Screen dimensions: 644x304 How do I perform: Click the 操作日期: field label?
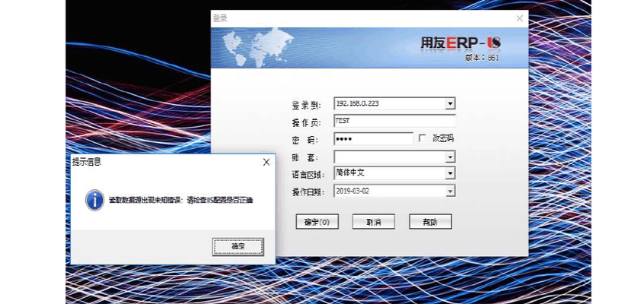tap(308, 192)
